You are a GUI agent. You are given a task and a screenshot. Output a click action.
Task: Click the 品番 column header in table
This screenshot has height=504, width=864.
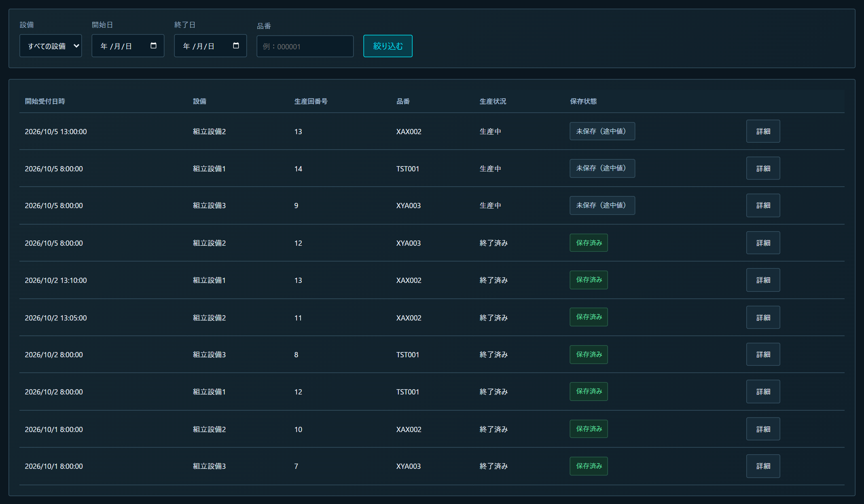tap(403, 101)
